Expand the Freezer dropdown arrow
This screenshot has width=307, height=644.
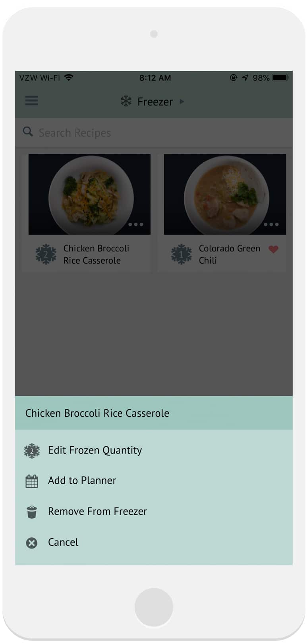[182, 101]
